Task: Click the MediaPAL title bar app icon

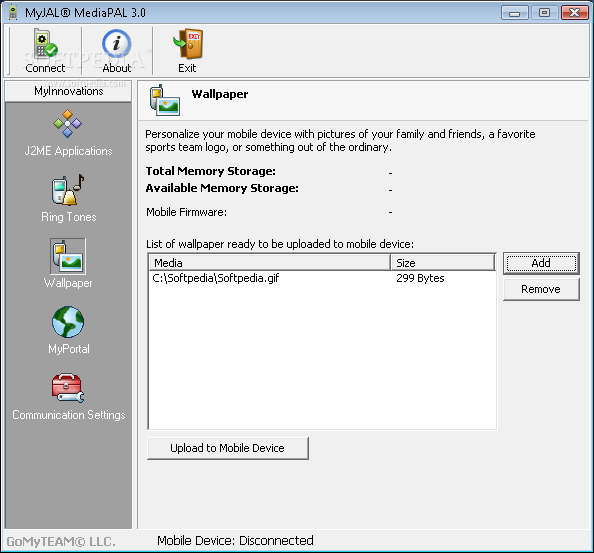Action: pos(13,12)
